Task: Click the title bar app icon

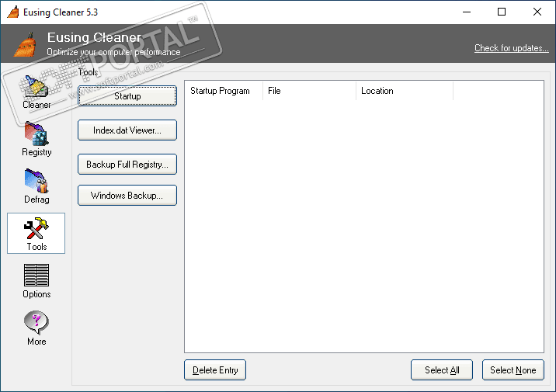Action: 12,12
